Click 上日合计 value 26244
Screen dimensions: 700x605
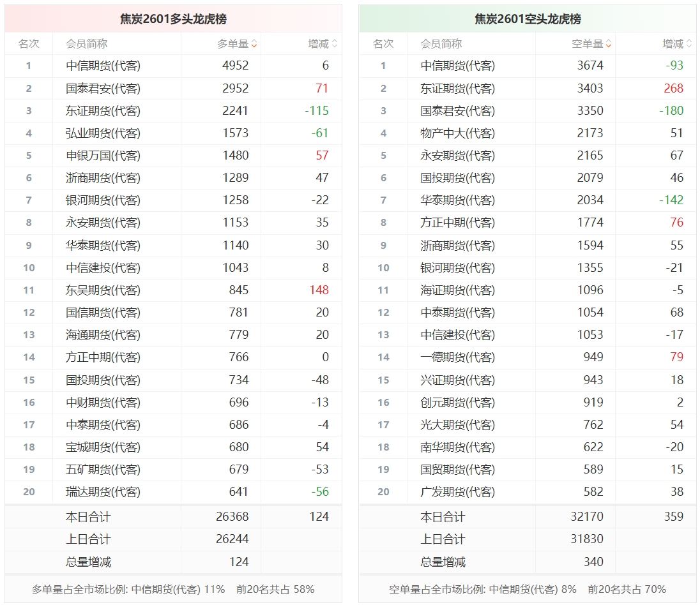[x=232, y=539]
